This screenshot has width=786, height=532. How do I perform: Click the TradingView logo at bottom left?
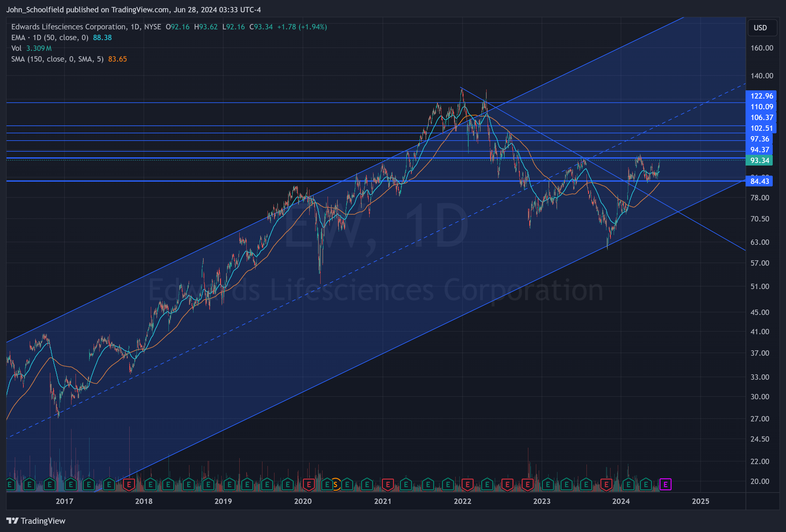coord(36,521)
